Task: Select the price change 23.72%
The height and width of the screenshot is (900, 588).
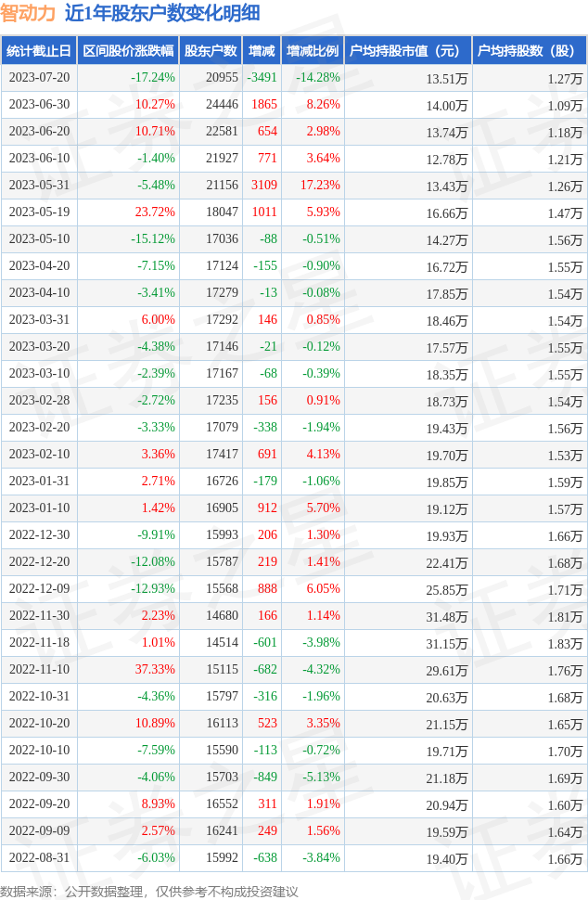Action: pos(155,212)
